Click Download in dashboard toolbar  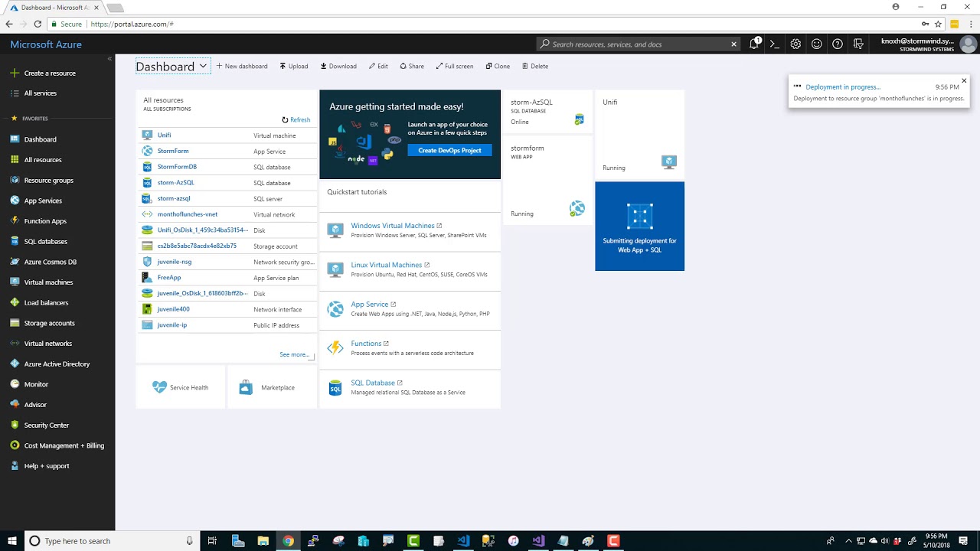[338, 67]
